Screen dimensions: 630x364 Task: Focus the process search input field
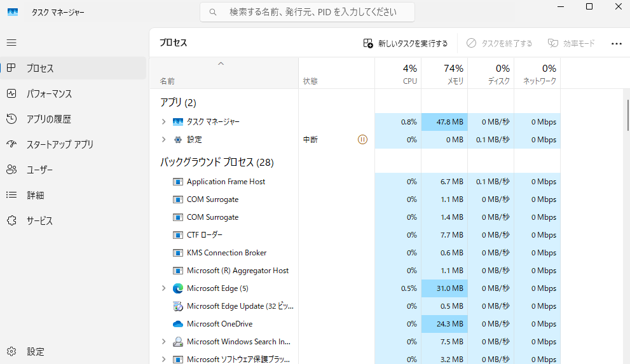coord(307,12)
